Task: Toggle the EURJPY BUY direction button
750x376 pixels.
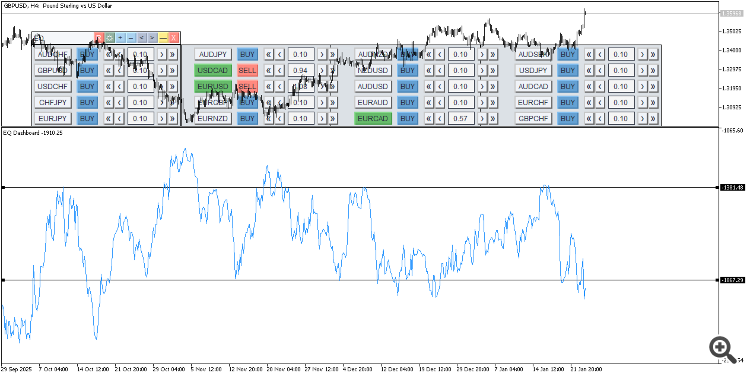Action: 87,118
